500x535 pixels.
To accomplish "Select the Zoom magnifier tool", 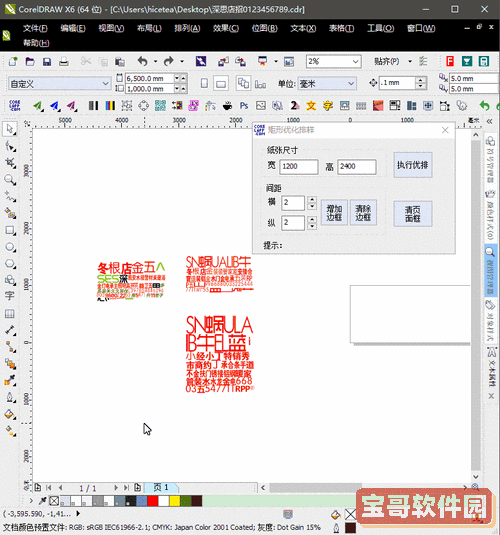I will pyautogui.click(x=10, y=179).
